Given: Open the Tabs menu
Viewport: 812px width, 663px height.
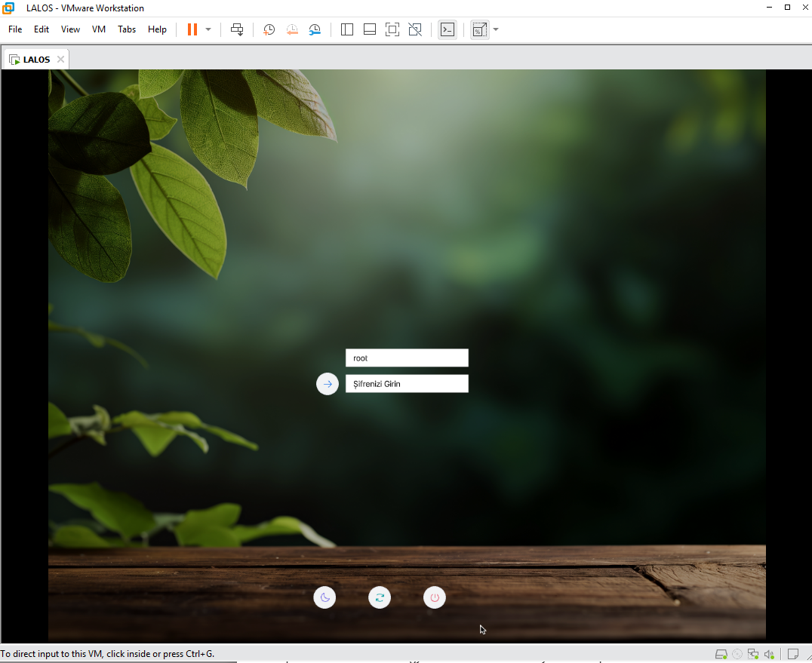Looking at the screenshot, I should coord(127,29).
